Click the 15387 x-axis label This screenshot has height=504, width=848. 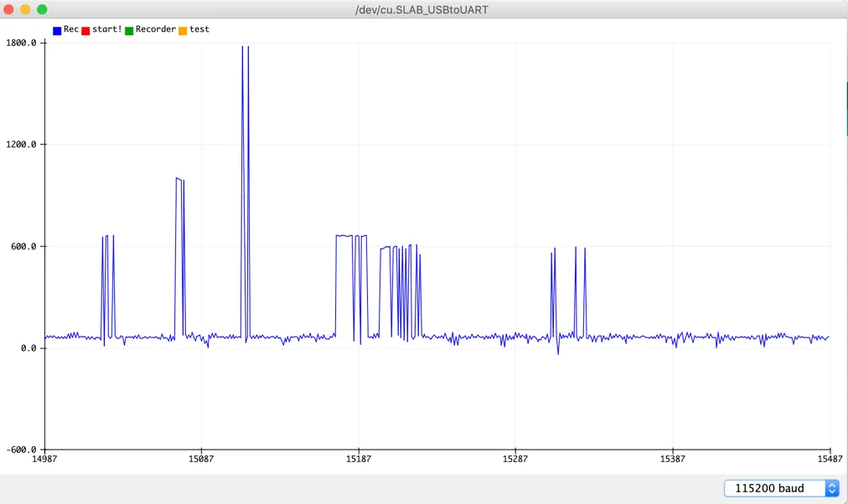(x=673, y=459)
